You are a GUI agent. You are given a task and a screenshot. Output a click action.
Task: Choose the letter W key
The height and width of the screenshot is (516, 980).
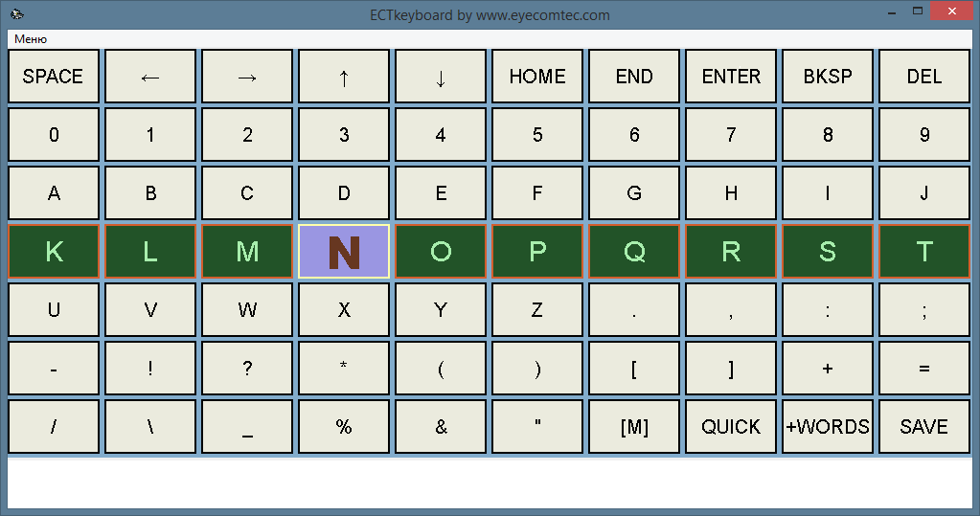click(x=247, y=310)
